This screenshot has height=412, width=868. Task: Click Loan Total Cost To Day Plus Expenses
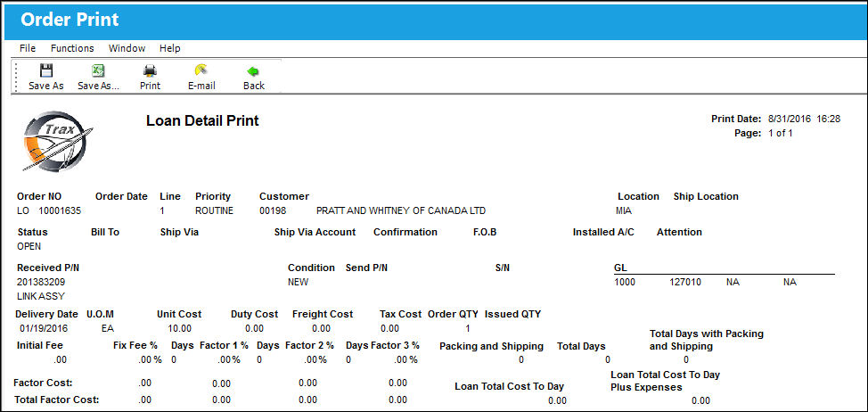[666, 381]
